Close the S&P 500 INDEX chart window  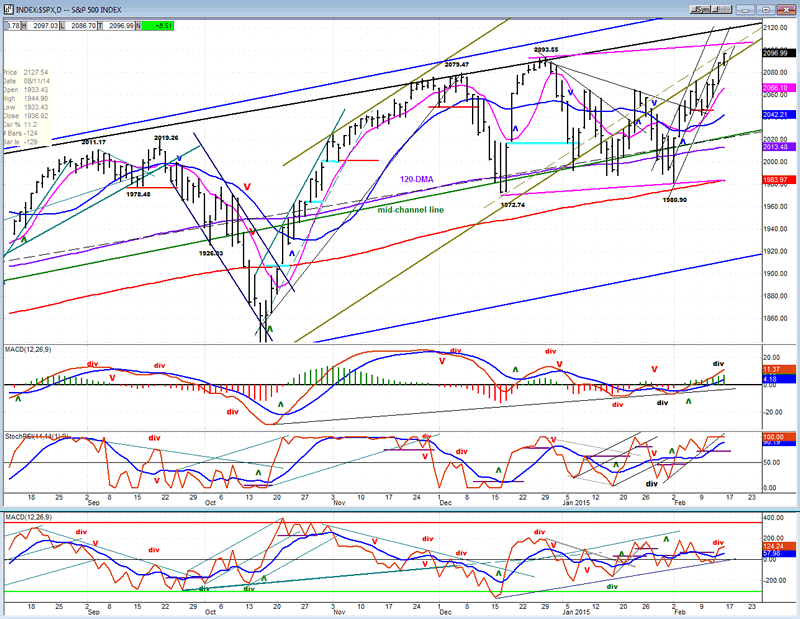785,10
